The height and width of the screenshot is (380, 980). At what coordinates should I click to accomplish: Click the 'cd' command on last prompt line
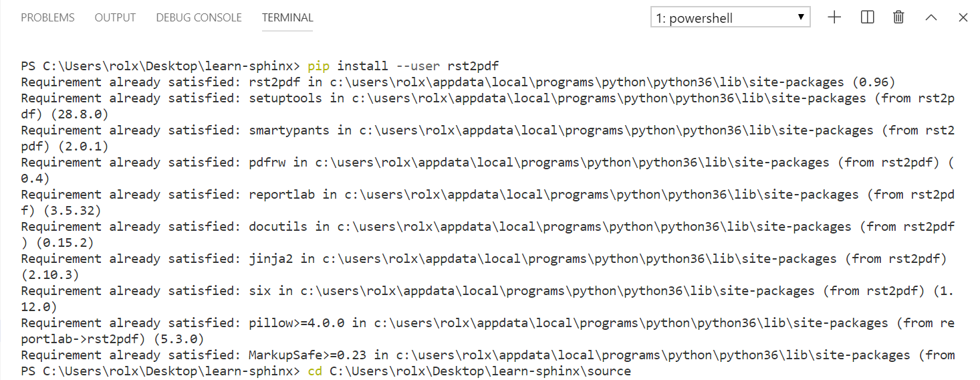coord(315,371)
